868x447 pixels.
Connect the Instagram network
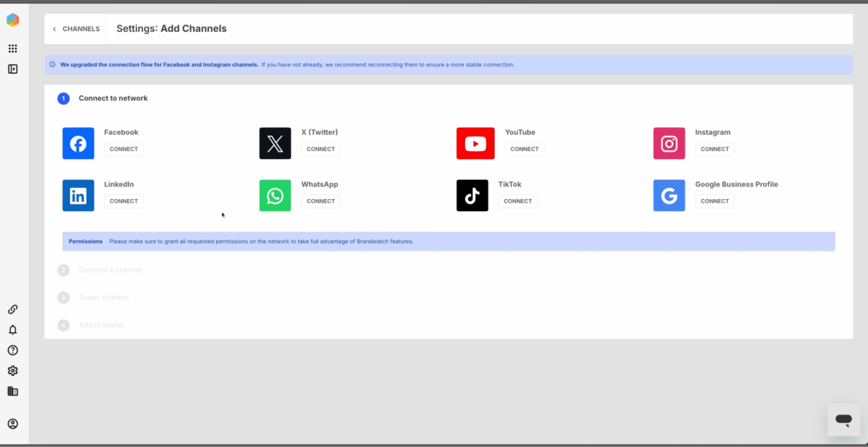tap(715, 149)
